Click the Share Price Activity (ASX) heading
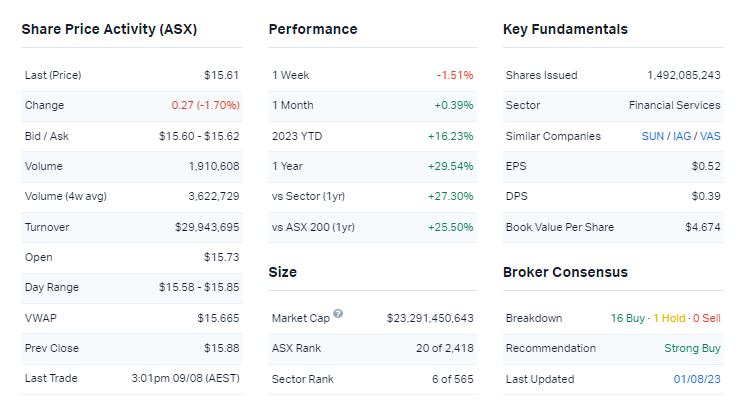Image resolution: width=745 pixels, height=412 pixels. coord(109,29)
